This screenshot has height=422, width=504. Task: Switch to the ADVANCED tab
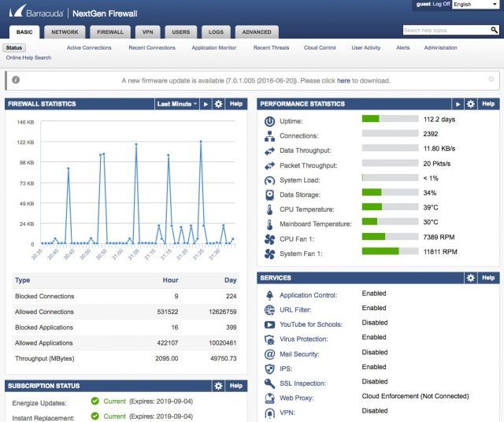257,31
